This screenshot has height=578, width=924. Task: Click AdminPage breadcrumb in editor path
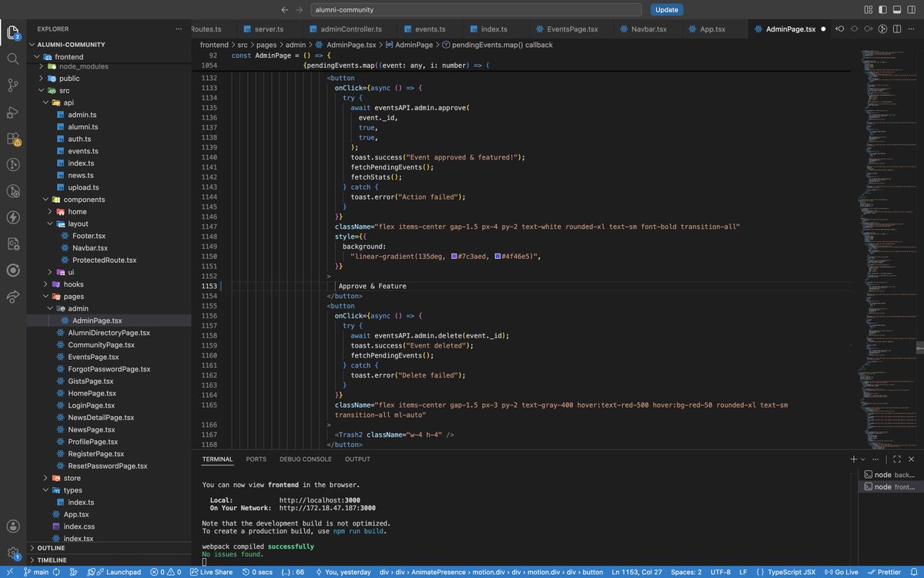click(x=413, y=45)
